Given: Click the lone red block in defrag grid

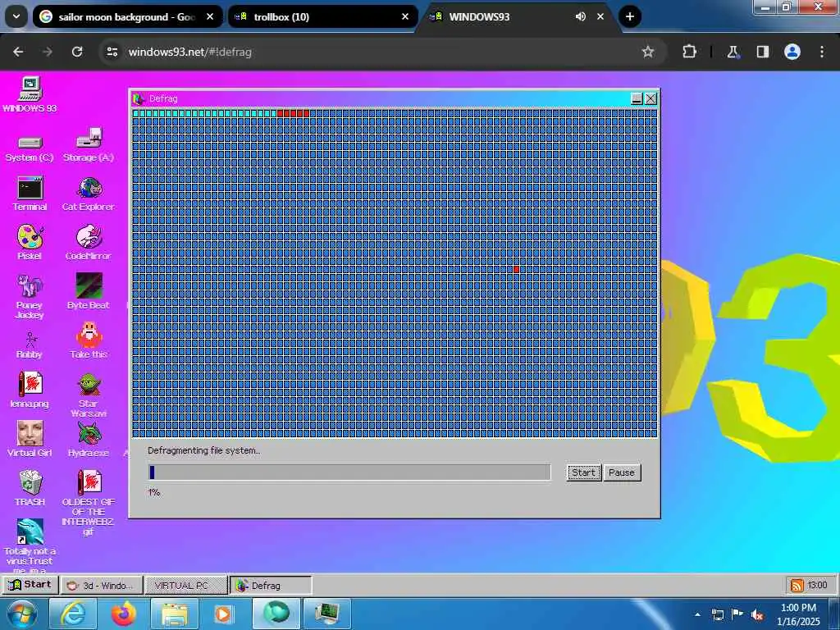Looking at the screenshot, I should pos(517,269).
